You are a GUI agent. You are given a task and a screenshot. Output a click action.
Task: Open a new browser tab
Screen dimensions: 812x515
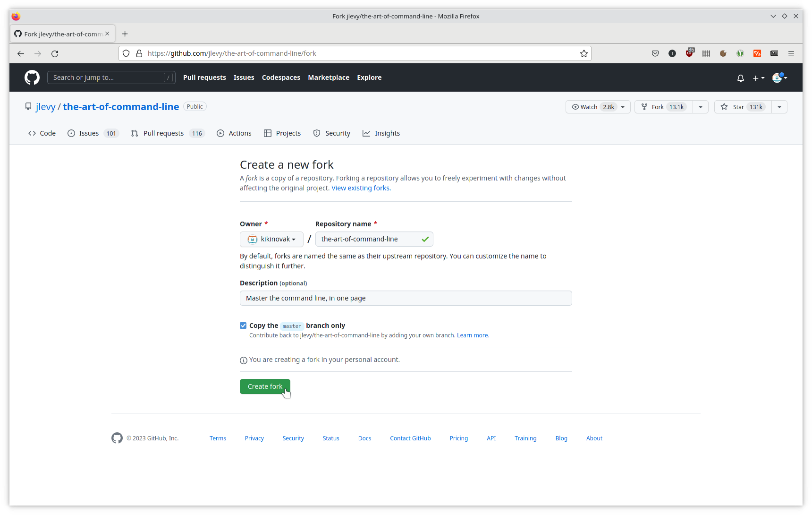(x=125, y=34)
